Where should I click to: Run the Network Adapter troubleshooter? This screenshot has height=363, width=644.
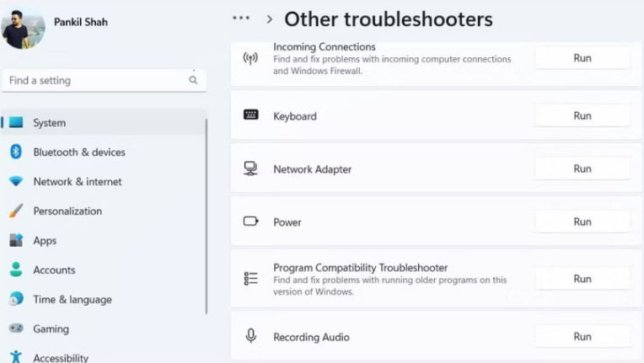click(x=582, y=168)
